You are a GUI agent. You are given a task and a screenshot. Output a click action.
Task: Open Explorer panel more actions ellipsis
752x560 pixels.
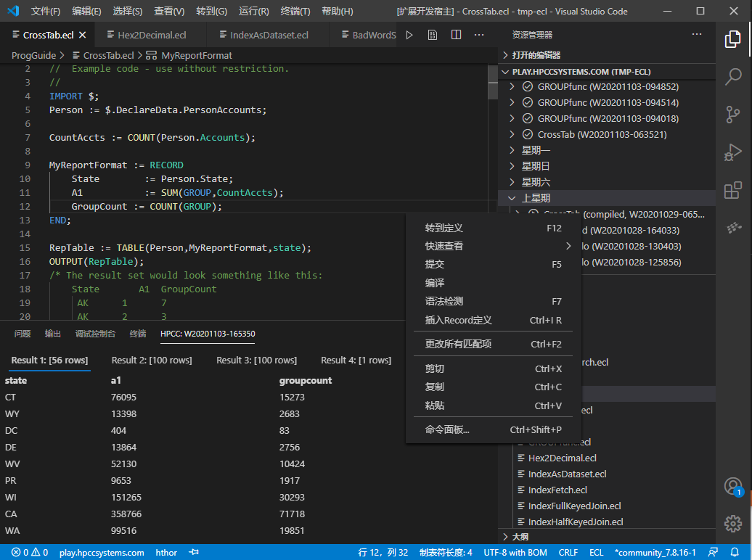(696, 35)
